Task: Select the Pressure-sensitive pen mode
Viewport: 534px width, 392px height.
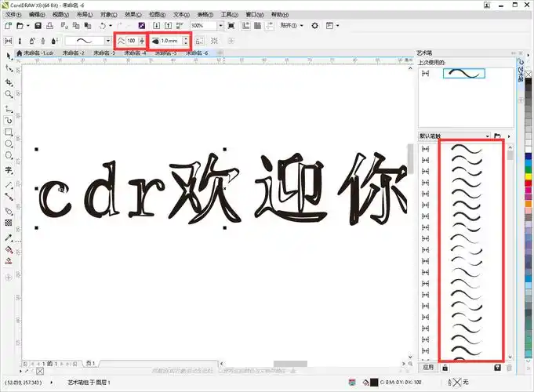Action: (54, 41)
